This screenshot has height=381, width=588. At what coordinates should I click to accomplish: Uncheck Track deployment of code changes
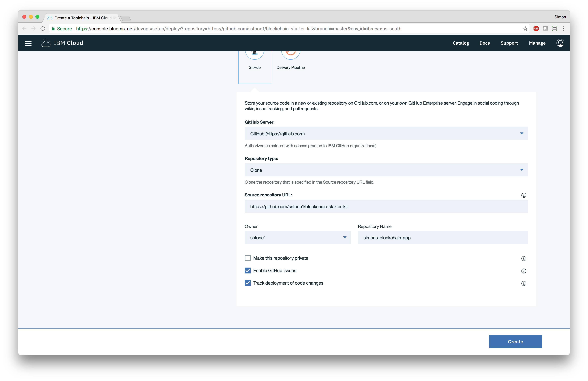(248, 283)
